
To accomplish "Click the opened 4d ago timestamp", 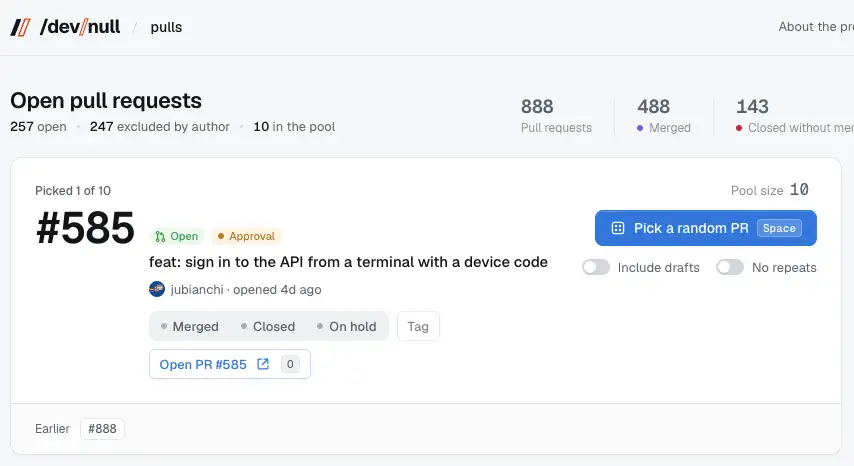I will [x=277, y=290].
